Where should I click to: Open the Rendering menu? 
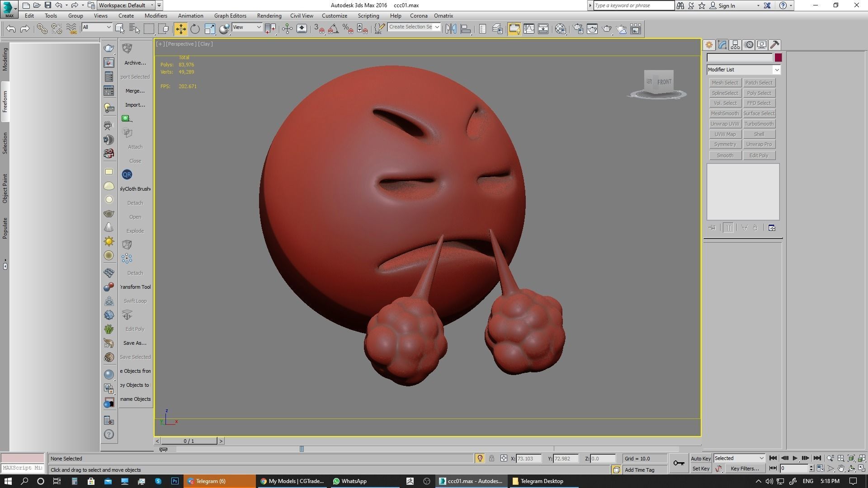(x=269, y=16)
